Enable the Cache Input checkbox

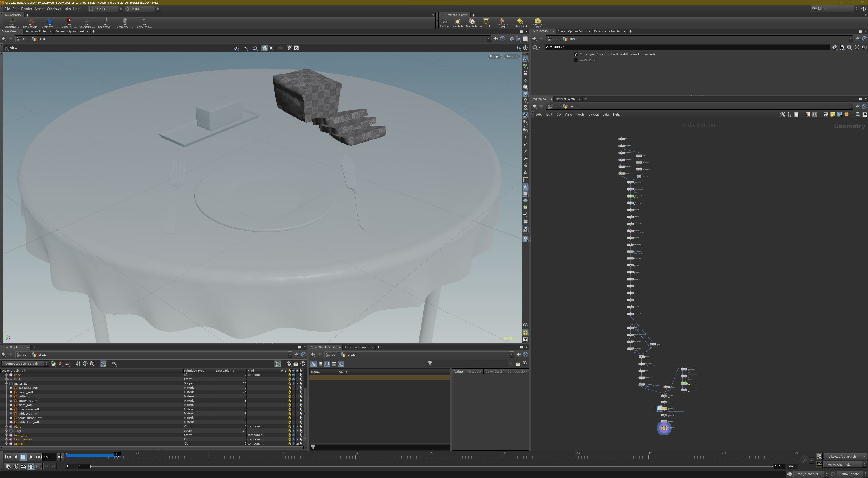576,60
